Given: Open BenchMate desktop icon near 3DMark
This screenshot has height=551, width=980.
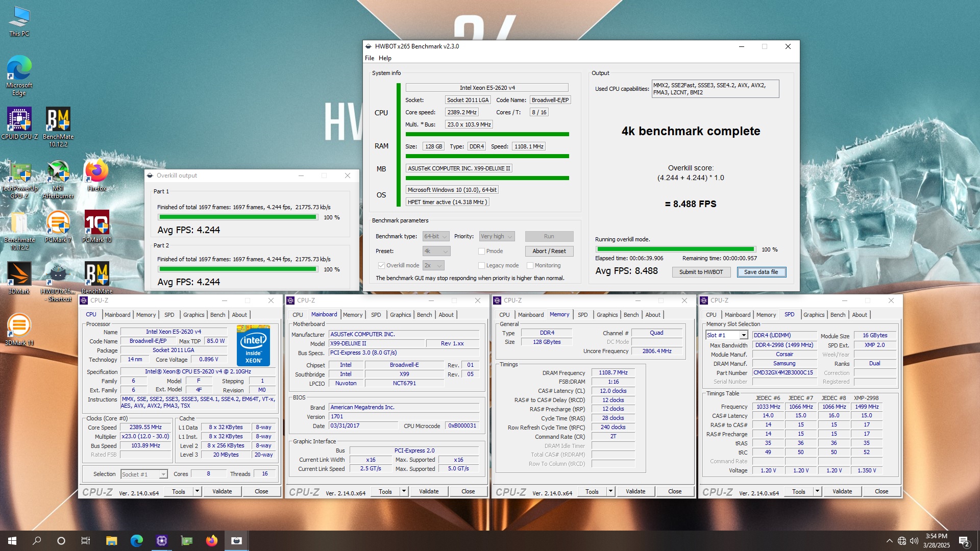Looking at the screenshot, I should (x=97, y=279).
